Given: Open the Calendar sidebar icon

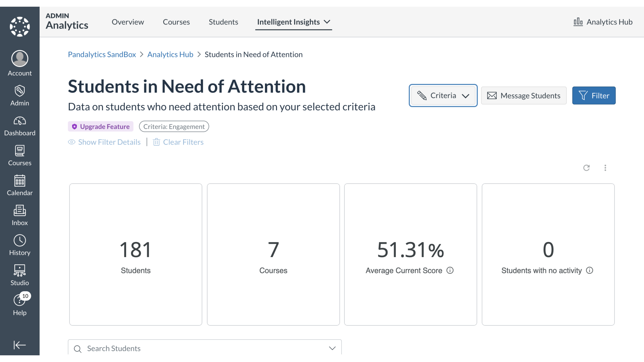Looking at the screenshot, I should [20, 186].
